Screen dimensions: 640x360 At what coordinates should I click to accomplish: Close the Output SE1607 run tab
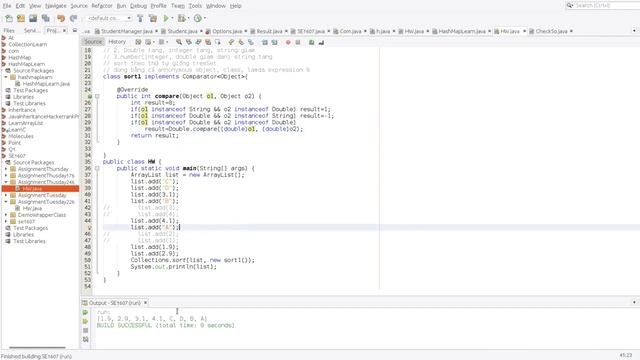click(x=145, y=303)
